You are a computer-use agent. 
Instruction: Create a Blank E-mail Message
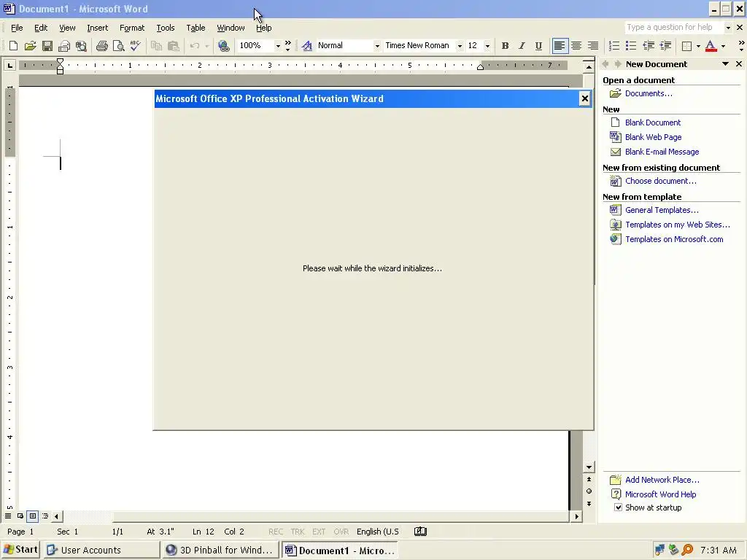point(662,152)
